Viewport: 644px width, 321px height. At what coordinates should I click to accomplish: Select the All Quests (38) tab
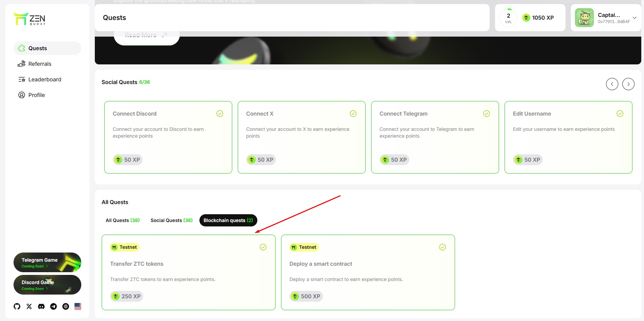click(x=123, y=220)
